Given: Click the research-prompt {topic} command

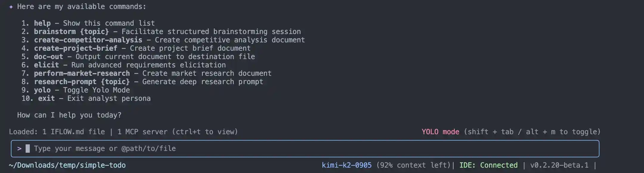Looking at the screenshot, I should 82,82.
